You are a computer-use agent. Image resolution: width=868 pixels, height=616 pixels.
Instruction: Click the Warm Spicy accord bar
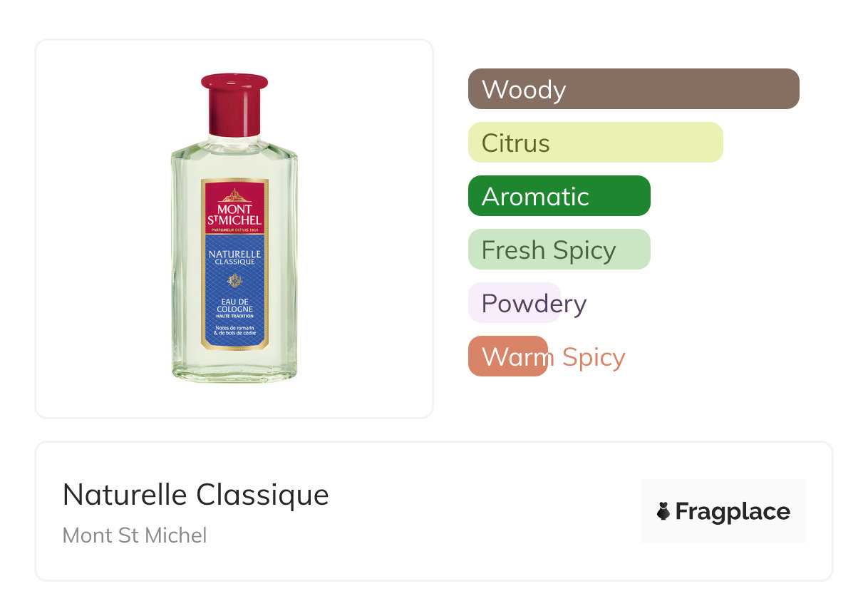tap(508, 356)
